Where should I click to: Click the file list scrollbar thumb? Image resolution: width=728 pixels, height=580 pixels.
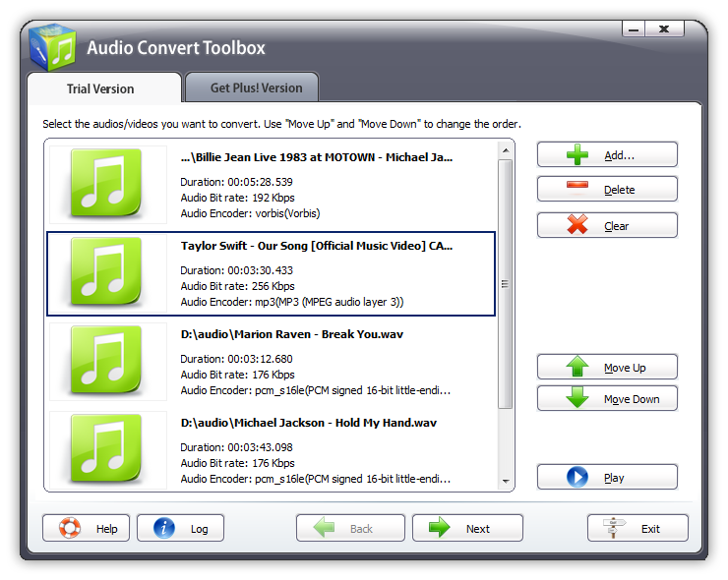pyautogui.click(x=506, y=284)
